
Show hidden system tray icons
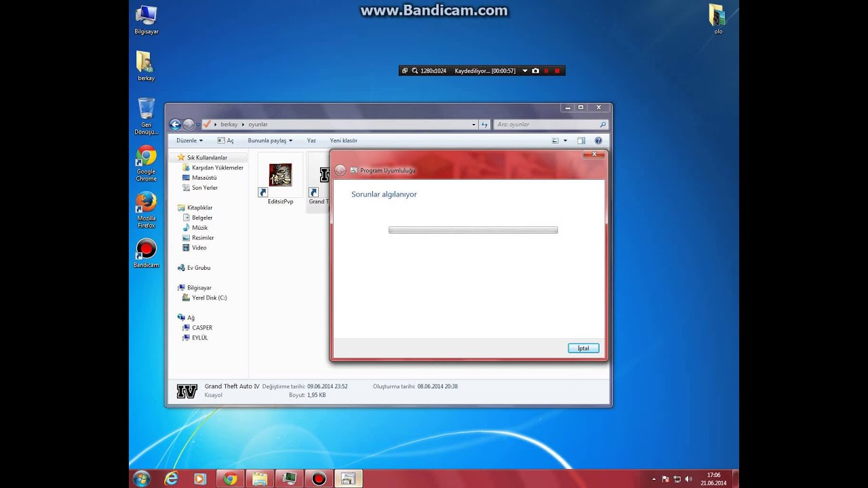coord(654,479)
